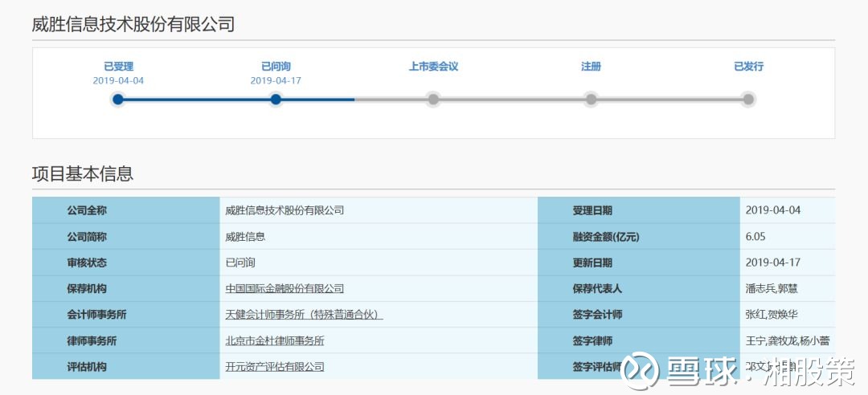The width and height of the screenshot is (868, 395).
Task: Click the 项目基本信息 section heading
Action: (83, 173)
